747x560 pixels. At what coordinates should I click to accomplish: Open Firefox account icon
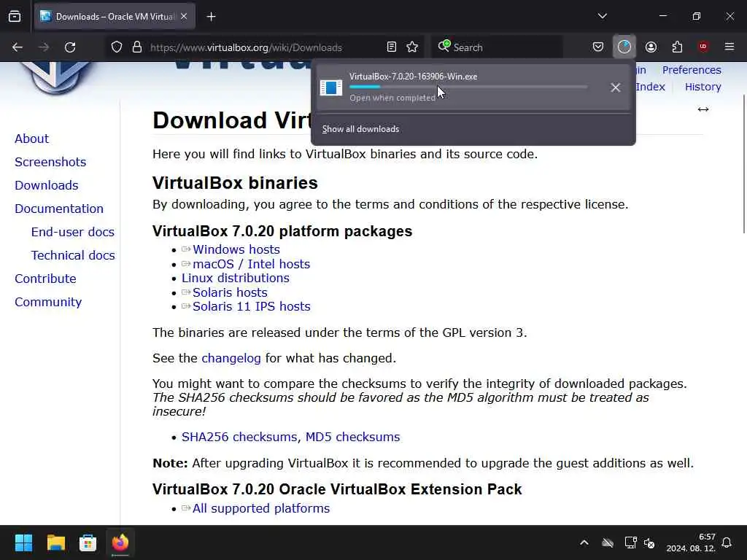[x=651, y=47]
